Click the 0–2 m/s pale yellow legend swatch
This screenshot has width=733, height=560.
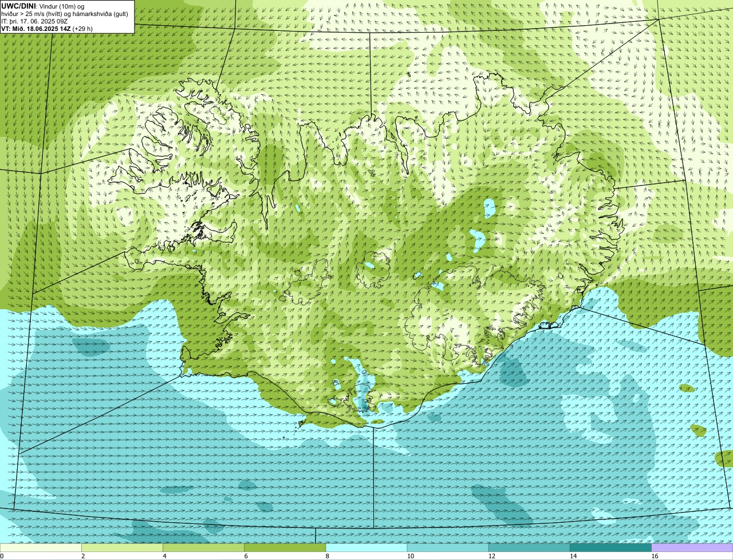pos(41,547)
